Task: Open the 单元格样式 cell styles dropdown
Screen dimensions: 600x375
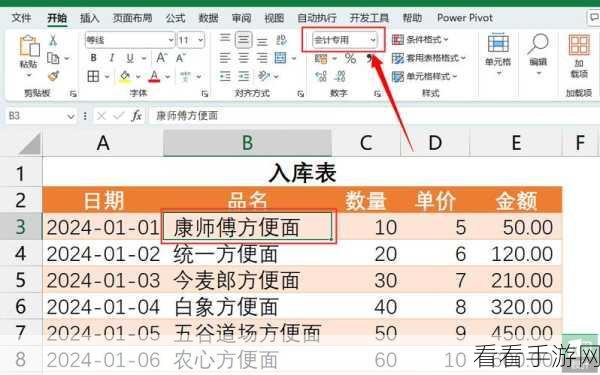Action: click(425, 77)
